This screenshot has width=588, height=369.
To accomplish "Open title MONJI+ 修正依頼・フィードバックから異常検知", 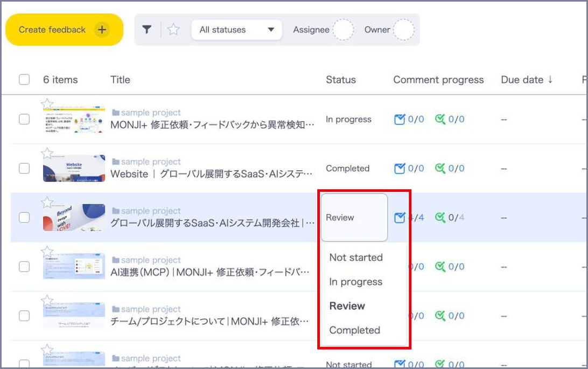I will pyautogui.click(x=212, y=125).
